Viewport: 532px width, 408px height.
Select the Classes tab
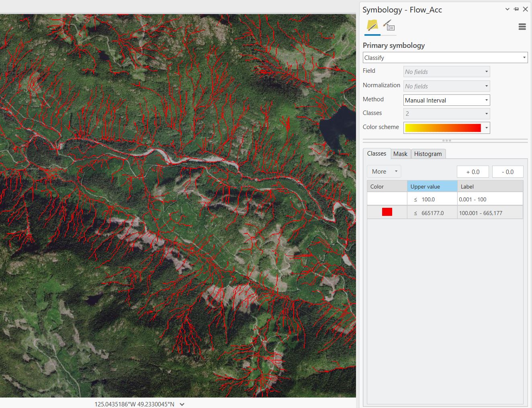coord(376,154)
